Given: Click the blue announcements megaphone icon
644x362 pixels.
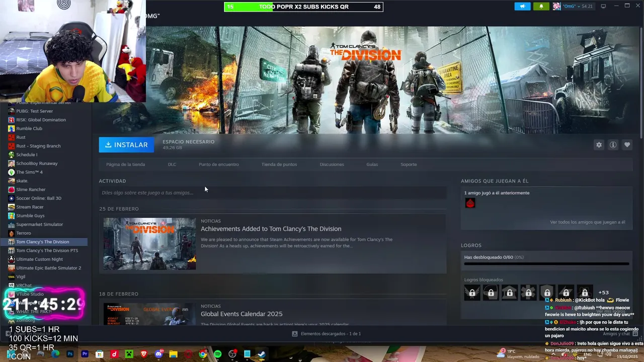Looking at the screenshot, I should click(522, 7).
